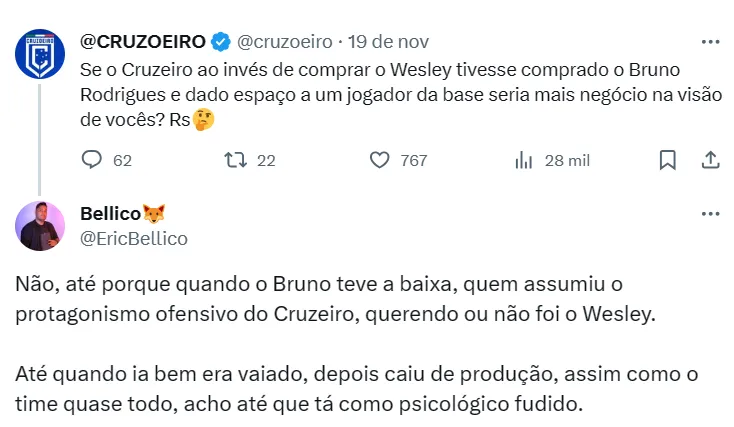Image resolution: width=734 pixels, height=427 pixels.
Task: Click the fox emoji beside Bellico
Action: (x=153, y=214)
